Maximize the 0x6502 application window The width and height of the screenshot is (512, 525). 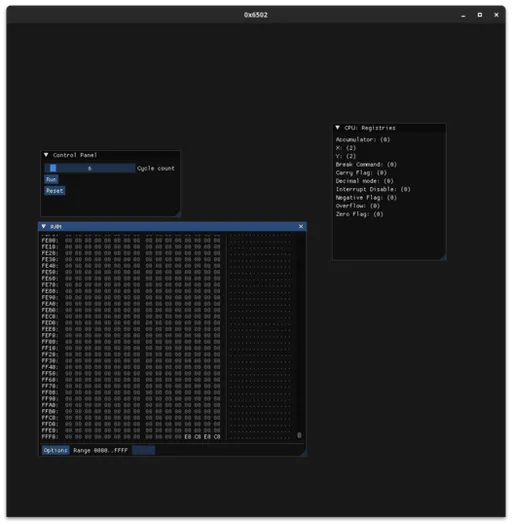click(x=480, y=15)
